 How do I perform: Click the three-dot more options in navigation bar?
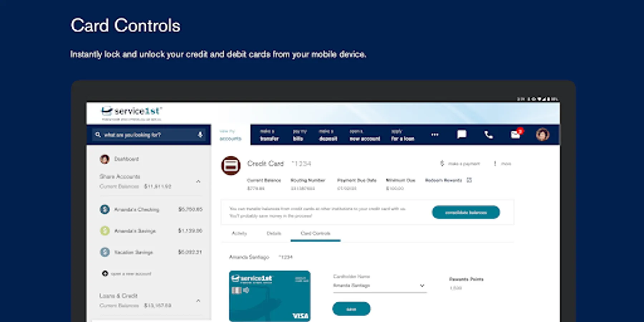point(435,135)
